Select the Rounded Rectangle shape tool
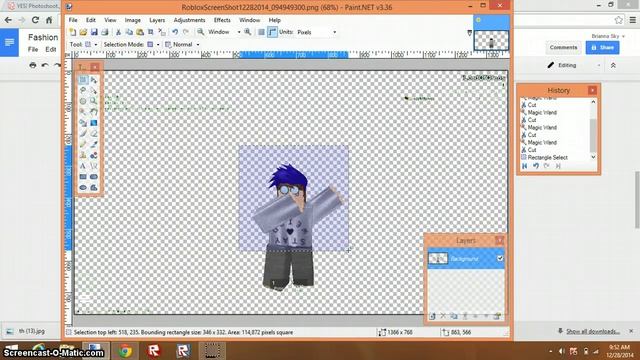The height and width of the screenshot is (360, 640). click(x=94, y=177)
